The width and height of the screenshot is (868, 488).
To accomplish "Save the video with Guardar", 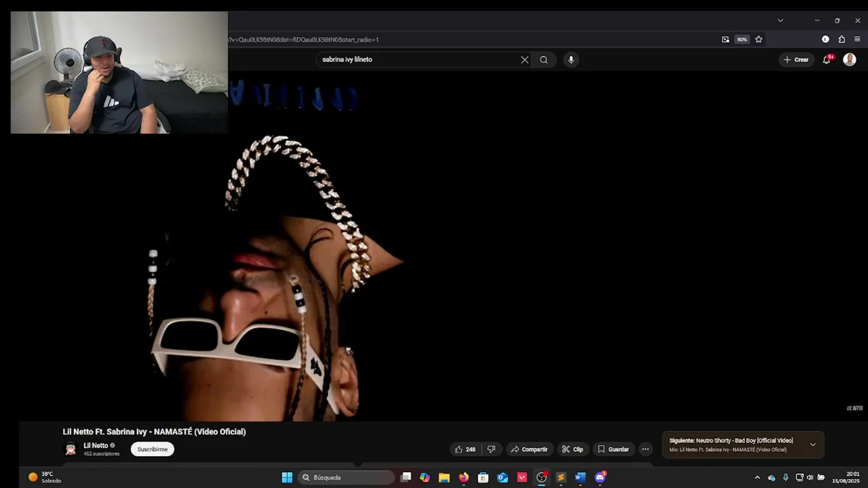I will point(613,449).
